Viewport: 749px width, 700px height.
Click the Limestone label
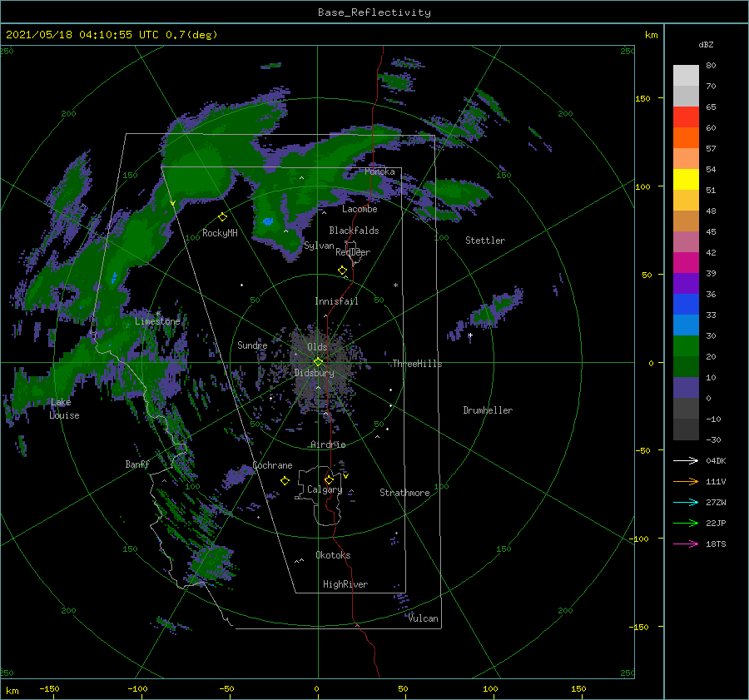pyautogui.click(x=157, y=321)
